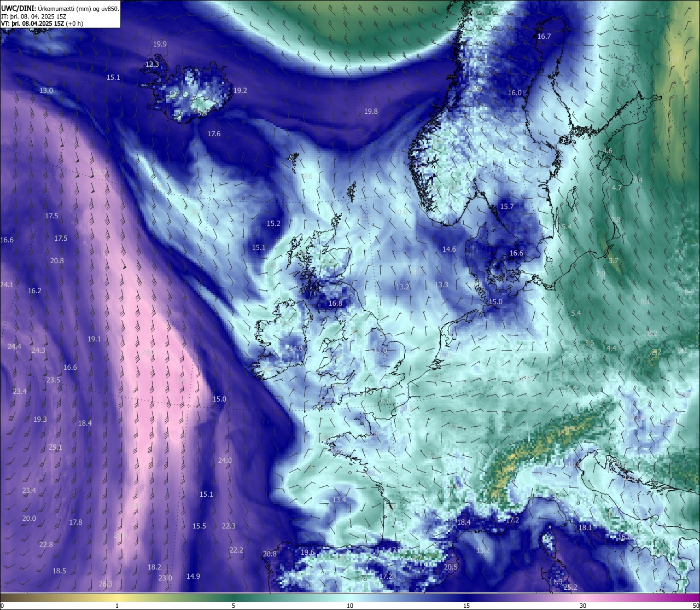Click the 22.3 value label in Bay of Biscay
700x610 pixels.
[x=229, y=526]
